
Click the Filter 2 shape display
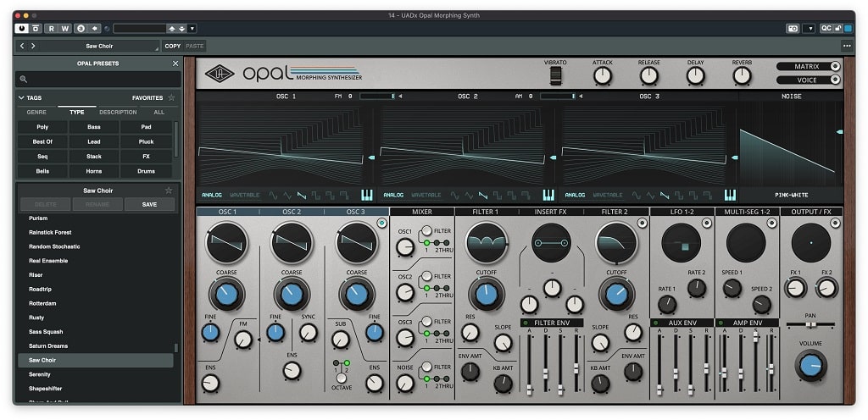point(616,243)
